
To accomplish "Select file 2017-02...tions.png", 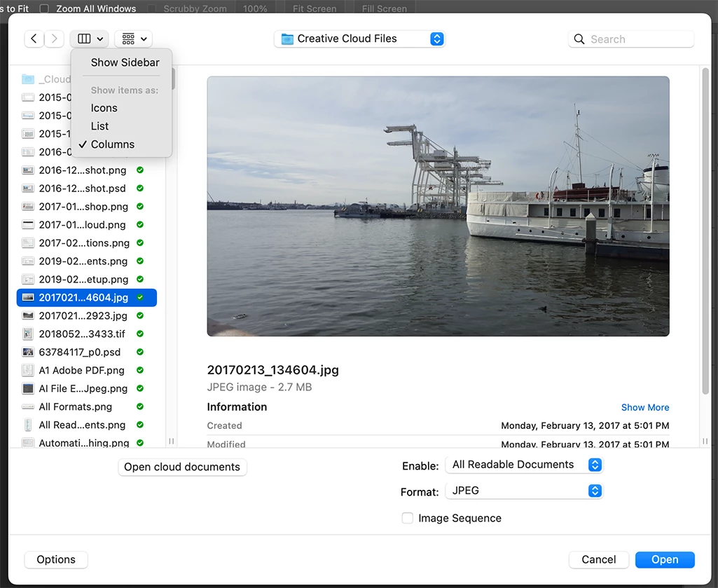I will (87, 243).
